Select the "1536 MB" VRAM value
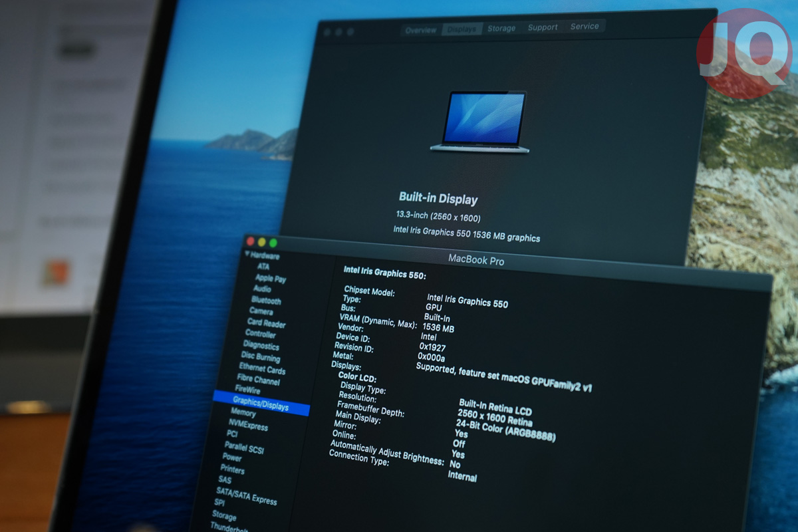Screen dimensions: 798x532 tap(438, 327)
